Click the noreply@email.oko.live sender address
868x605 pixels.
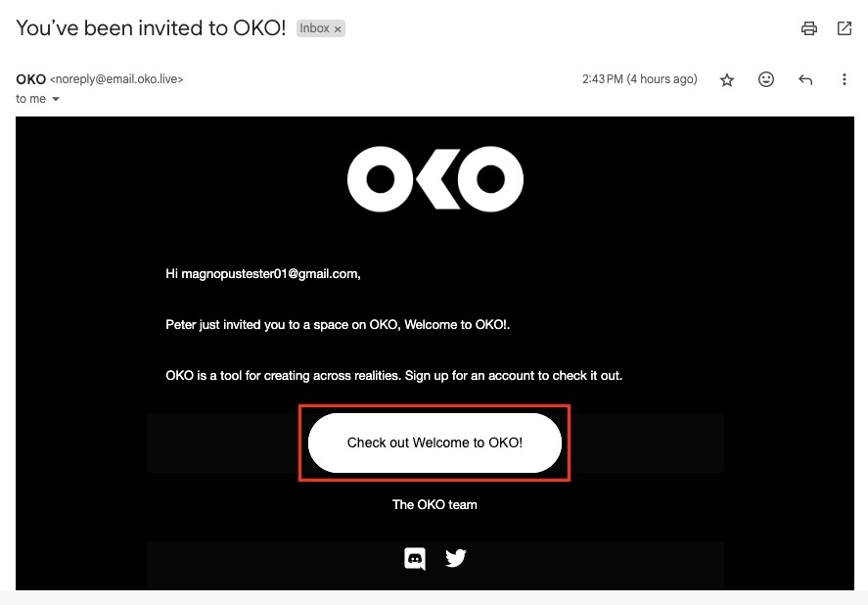tap(116, 79)
